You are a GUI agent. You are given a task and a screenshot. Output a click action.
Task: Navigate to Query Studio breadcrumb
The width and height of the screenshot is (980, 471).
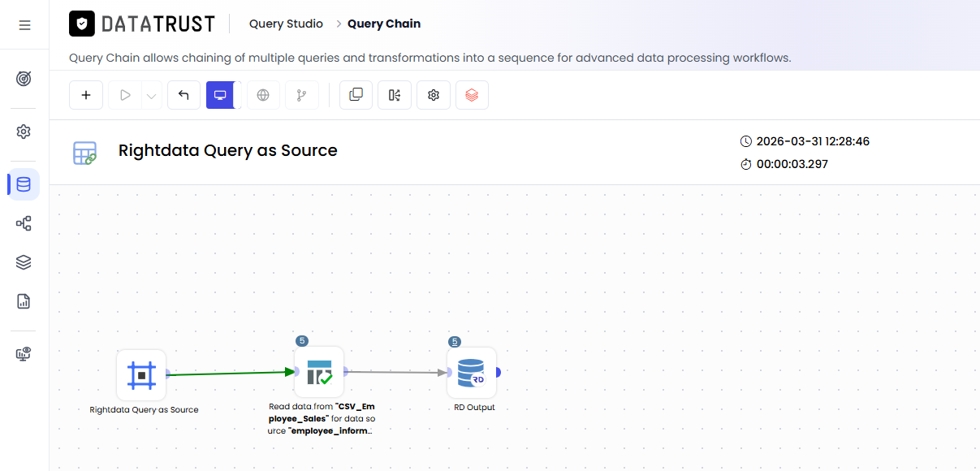[286, 24]
